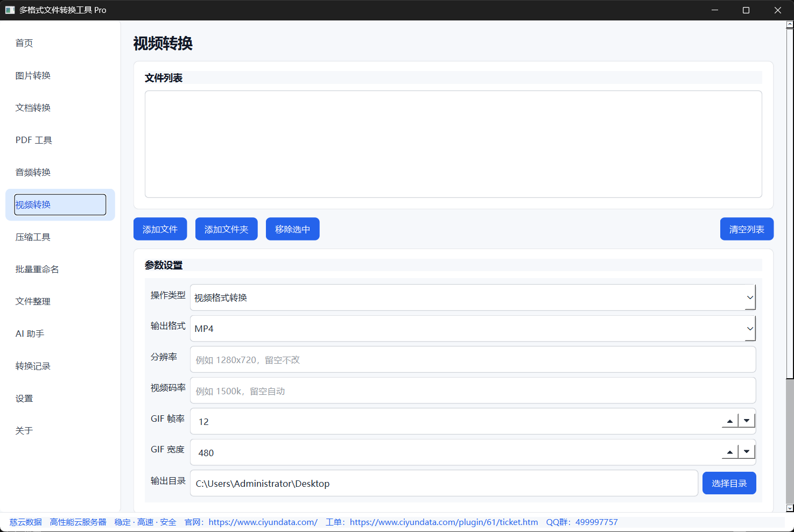Click the vertical scrollbar up arrow

[x=790, y=24]
